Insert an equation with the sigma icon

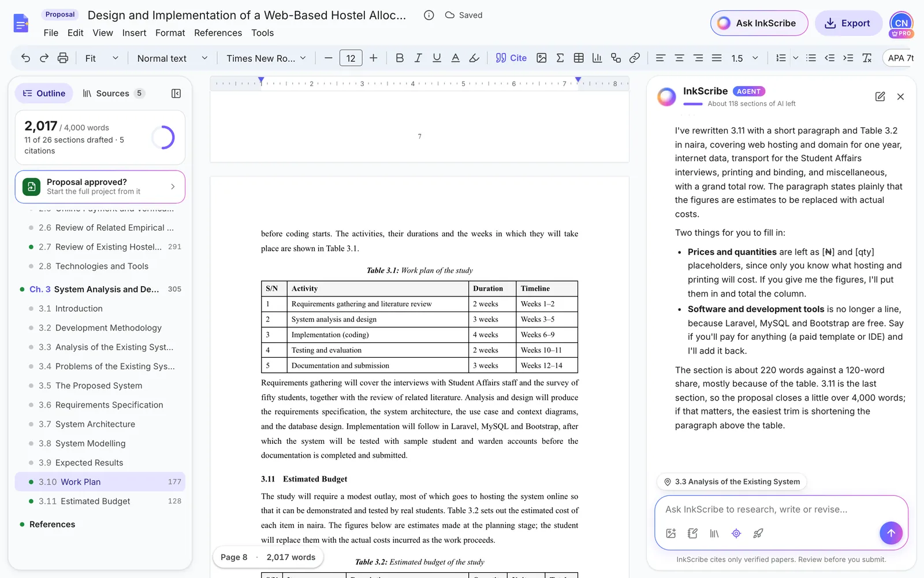tap(560, 58)
